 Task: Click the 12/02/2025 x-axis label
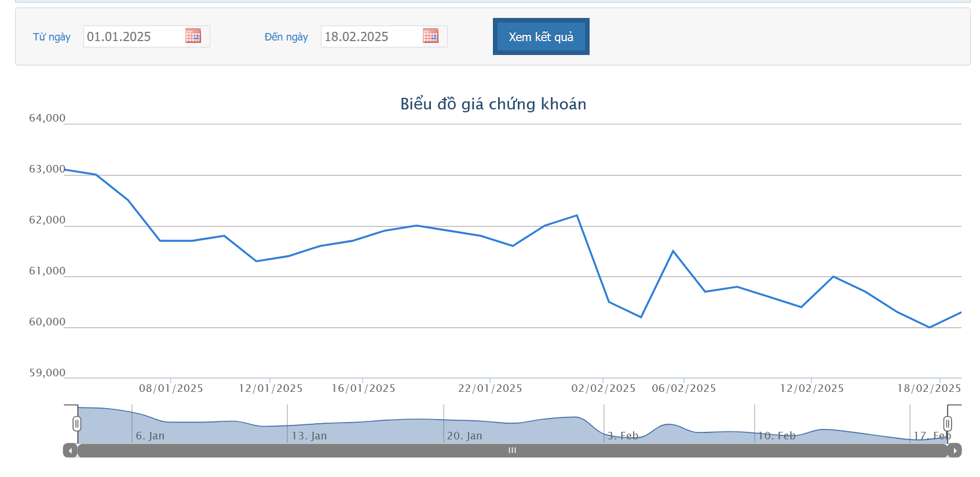click(x=812, y=388)
